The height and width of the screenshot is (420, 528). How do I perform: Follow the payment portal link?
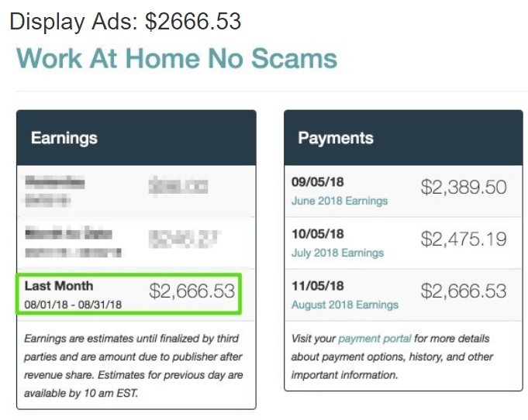[374, 338]
